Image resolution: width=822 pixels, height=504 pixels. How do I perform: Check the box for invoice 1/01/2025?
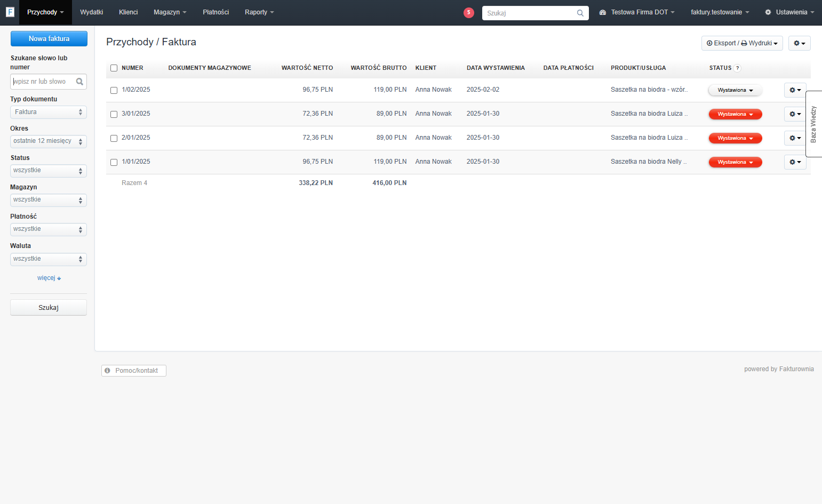(114, 162)
